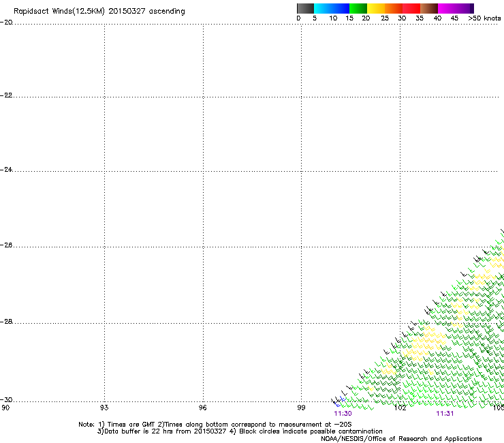Click the latitude label -24
Image resolution: width=504 pixels, height=443 pixels.
pos(6,170)
